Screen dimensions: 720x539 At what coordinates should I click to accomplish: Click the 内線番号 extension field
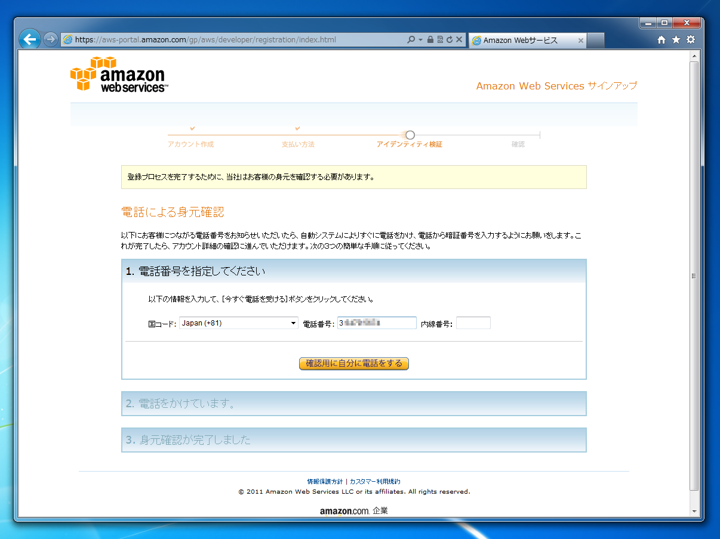click(473, 323)
